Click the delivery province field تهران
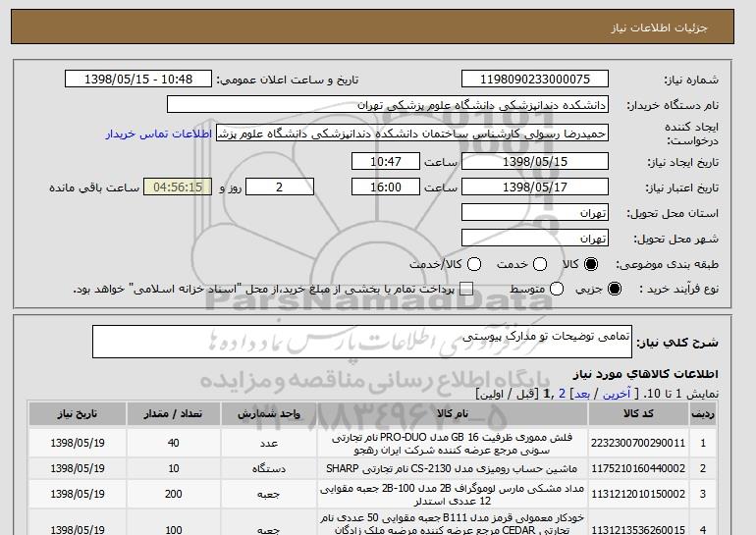Viewport: 756px width, 535px height. click(535, 213)
